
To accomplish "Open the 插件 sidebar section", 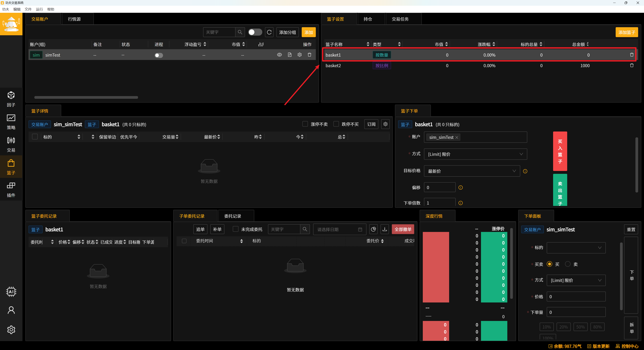I will click(11, 189).
